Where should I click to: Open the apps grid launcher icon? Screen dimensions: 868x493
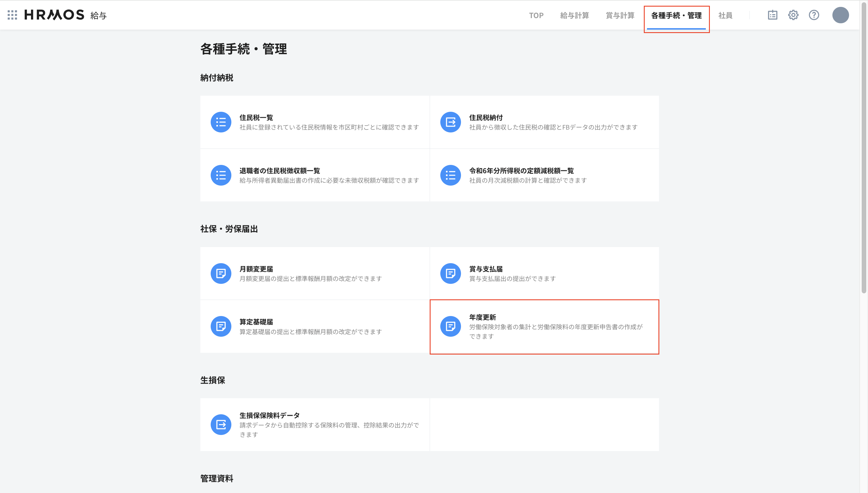tap(12, 15)
